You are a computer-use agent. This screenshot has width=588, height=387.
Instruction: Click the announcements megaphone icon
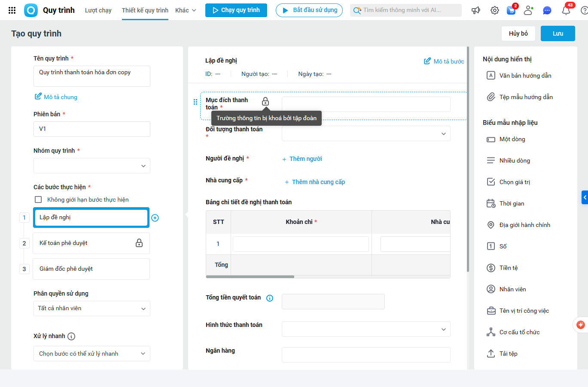tap(476, 10)
